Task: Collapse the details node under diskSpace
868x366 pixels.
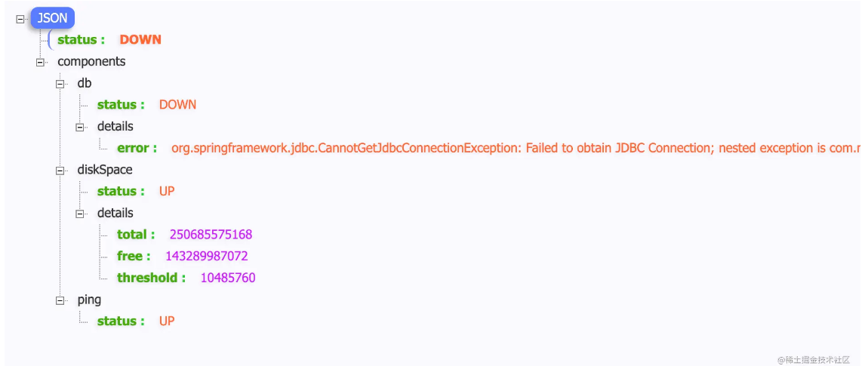Action: click(80, 213)
